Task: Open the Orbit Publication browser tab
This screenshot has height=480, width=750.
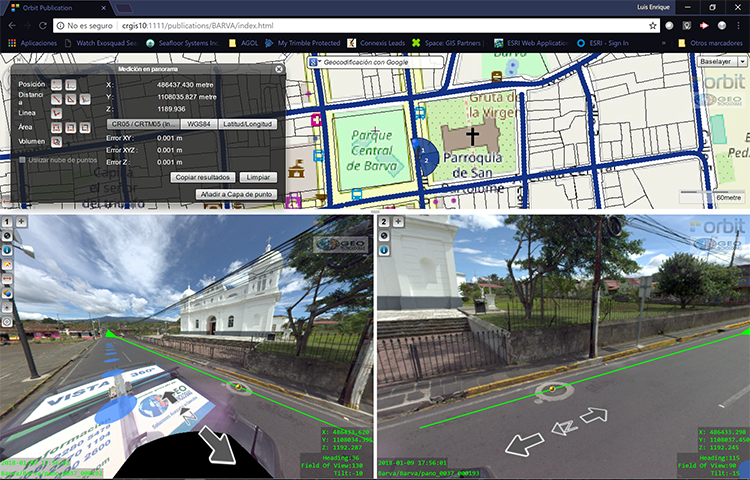Action: (50, 7)
